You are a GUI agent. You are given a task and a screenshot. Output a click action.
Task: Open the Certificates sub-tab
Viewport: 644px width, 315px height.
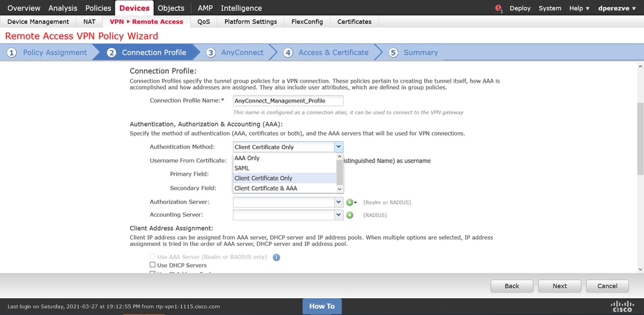point(355,22)
